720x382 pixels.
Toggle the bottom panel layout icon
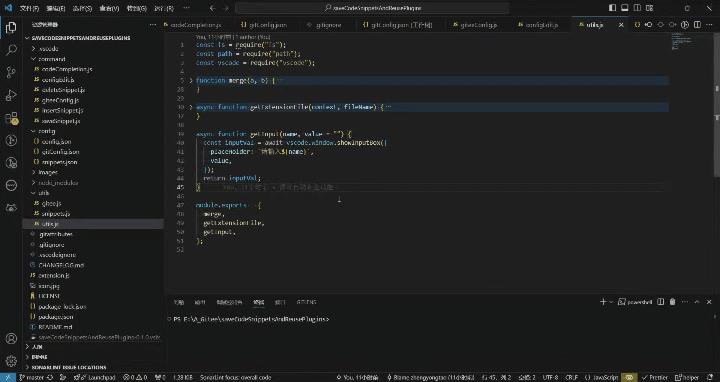click(x=624, y=8)
